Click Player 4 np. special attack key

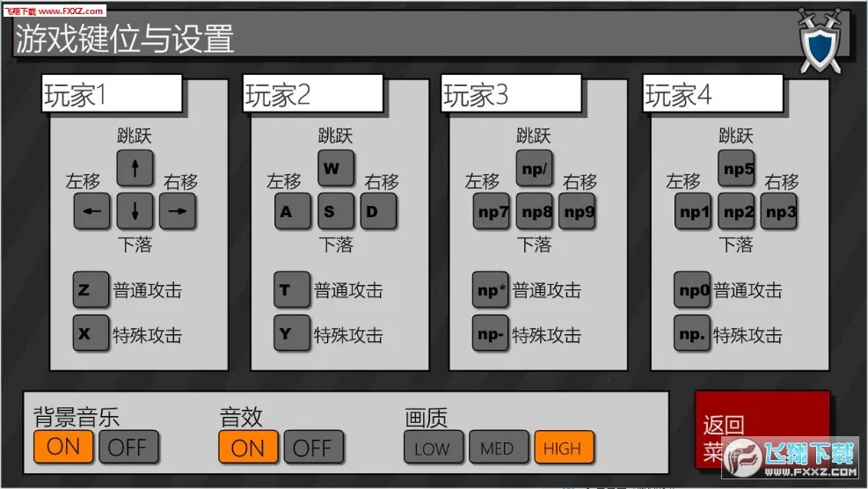[x=692, y=334]
